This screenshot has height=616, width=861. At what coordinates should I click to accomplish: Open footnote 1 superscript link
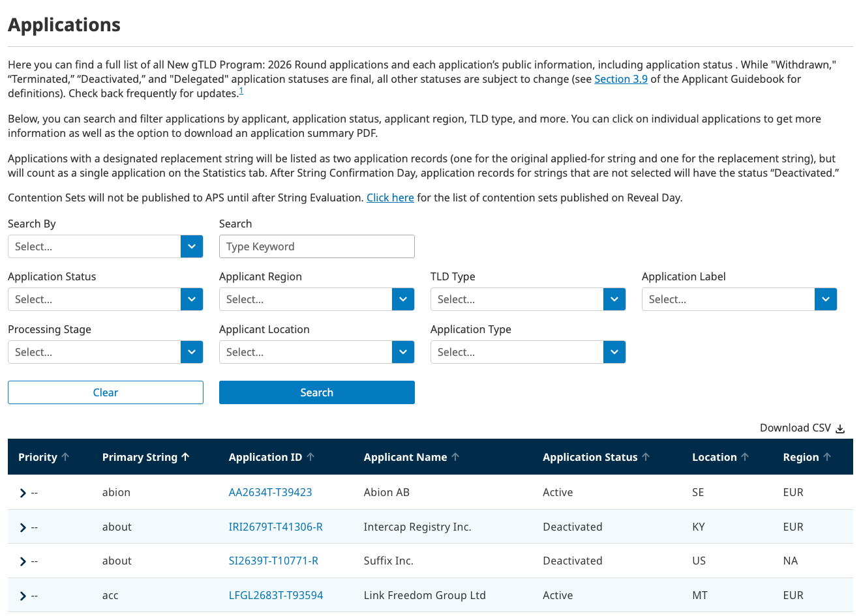click(x=241, y=91)
